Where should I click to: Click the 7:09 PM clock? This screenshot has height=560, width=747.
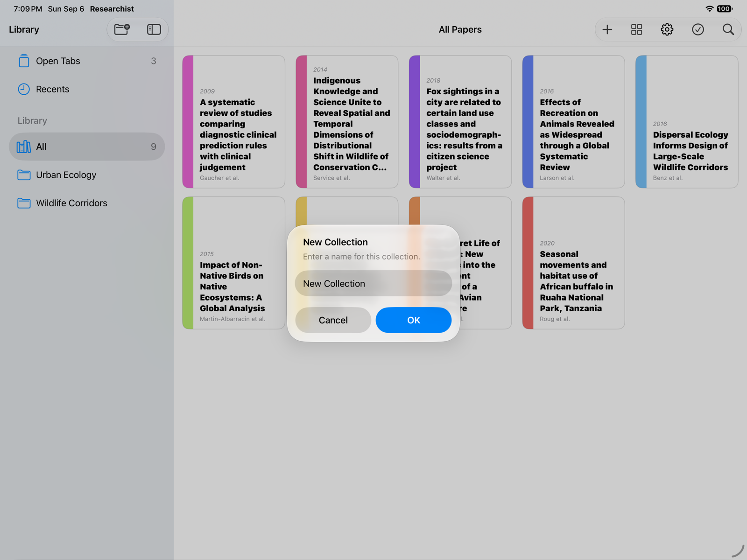pyautogui.click(x=28, y=9)
